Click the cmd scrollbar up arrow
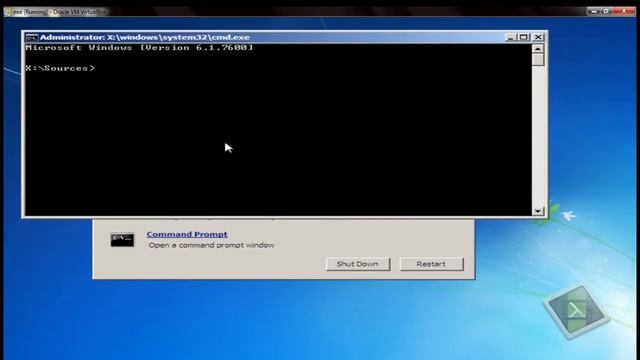 [538, 49]
